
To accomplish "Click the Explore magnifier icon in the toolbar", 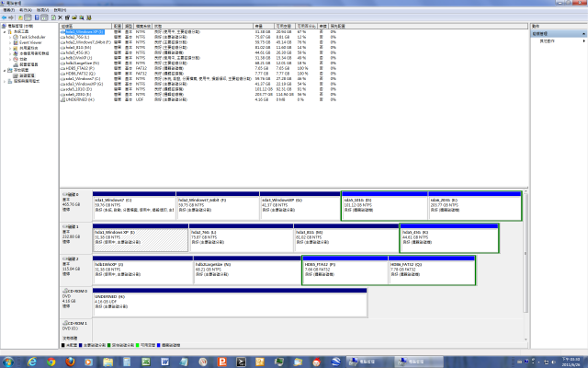I will pyautogui.click(x=82, y=17).
